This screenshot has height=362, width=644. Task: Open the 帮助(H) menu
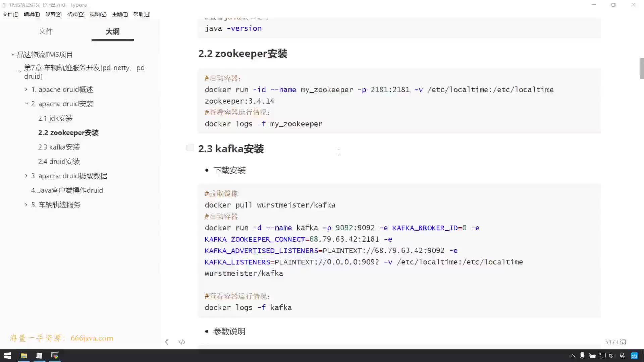(142, 14)
